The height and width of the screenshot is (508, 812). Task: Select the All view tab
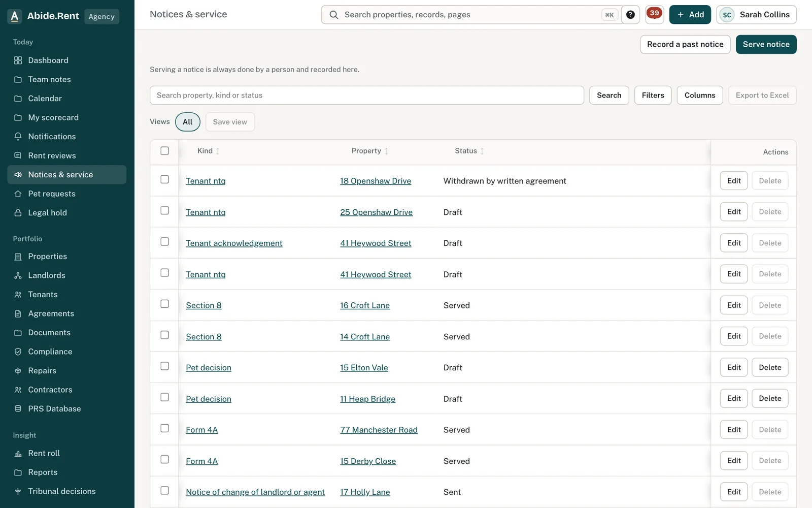188,122
